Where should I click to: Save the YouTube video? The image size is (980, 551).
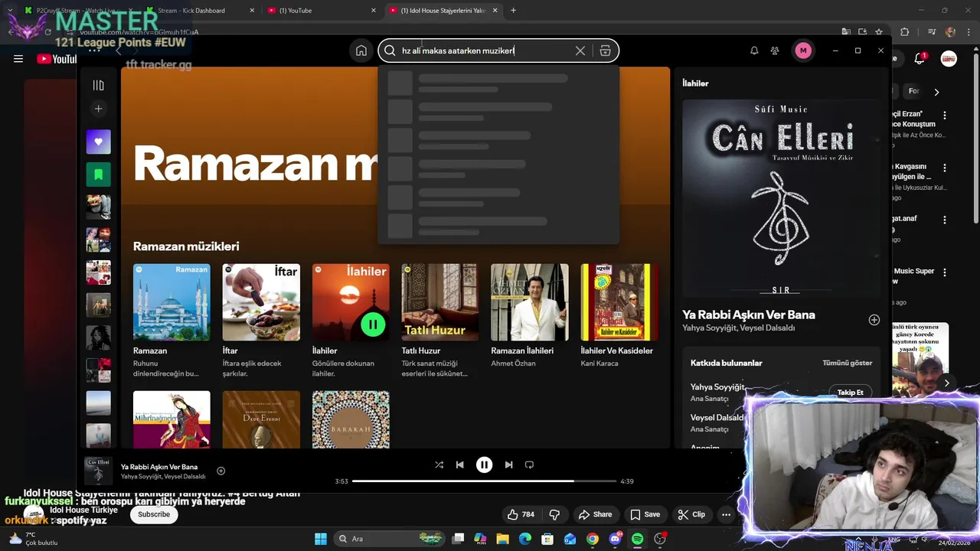645,514
